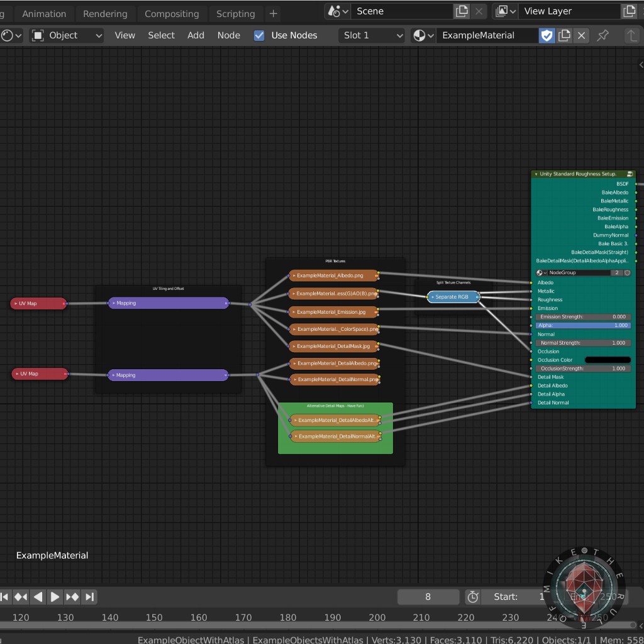This screenshot has width=644, height=644.
Task: Collapse the Unity Standard Roughness Setup node
Action: [536, 174]
